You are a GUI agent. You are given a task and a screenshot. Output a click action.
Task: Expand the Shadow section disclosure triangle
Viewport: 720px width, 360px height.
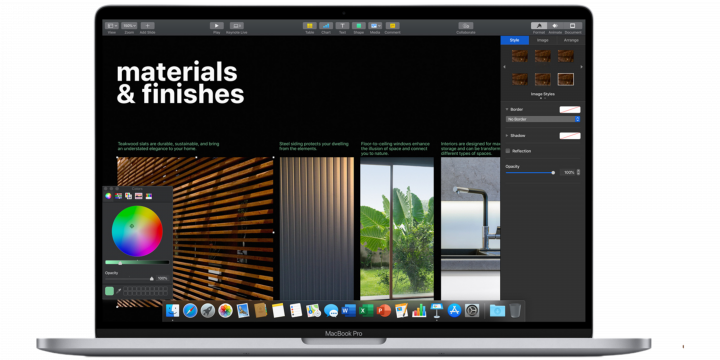(507, 135)
